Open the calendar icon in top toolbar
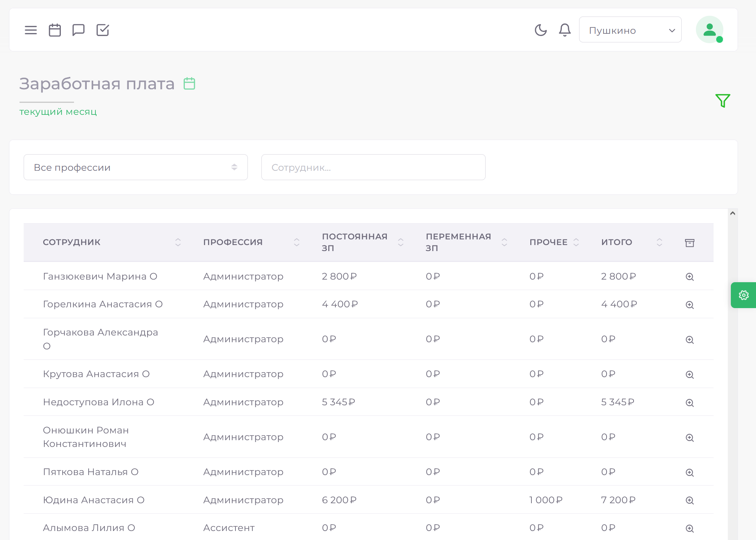 tap(55, 30)
